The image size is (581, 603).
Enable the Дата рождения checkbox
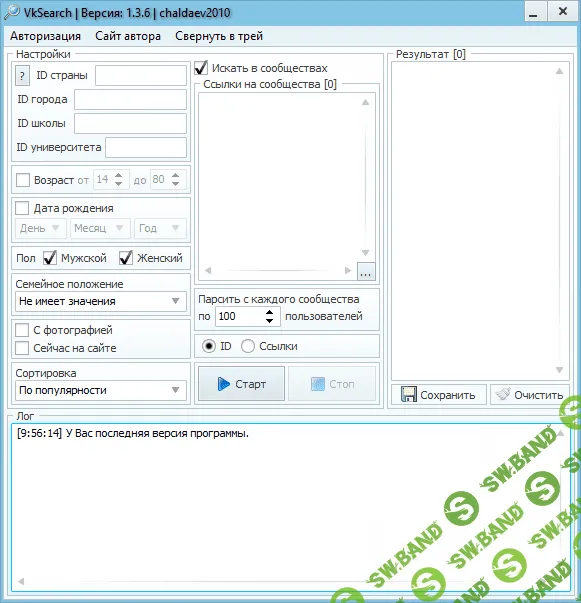(22, 208)
